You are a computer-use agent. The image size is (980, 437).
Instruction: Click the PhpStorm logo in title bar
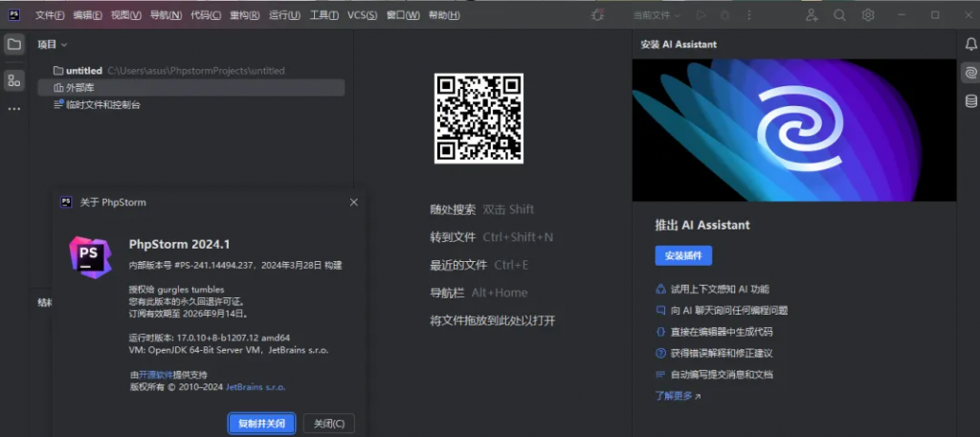coord(13,15)
